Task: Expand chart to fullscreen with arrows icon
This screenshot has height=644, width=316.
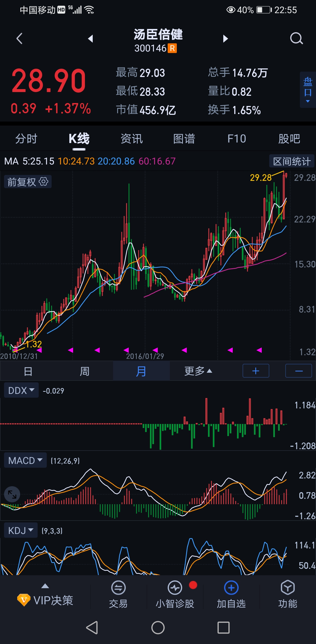Action: (x=12, y=495)
